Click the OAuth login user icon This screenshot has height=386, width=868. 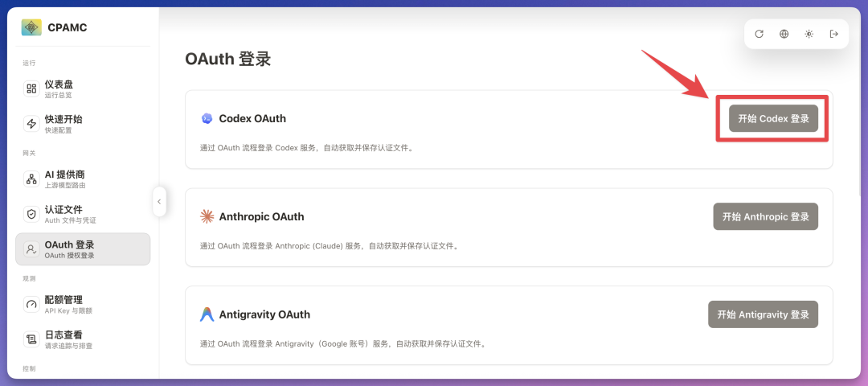tap(31, 248)
